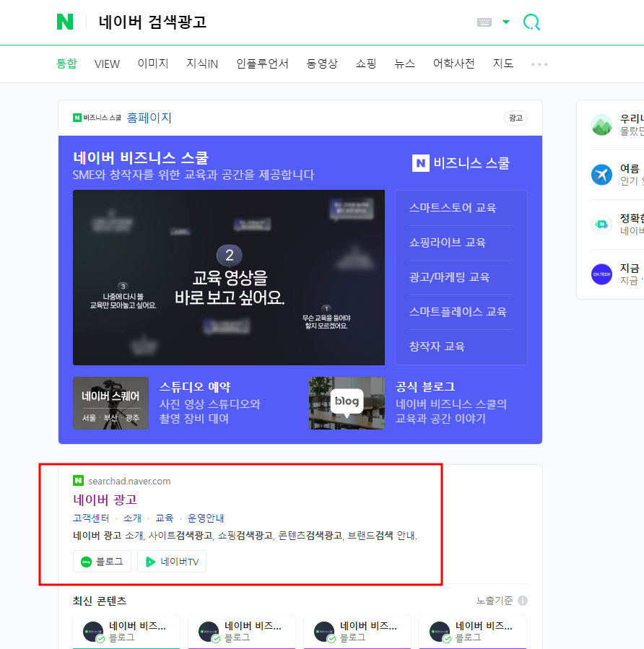Image resolution: width=644 pixels, height=649 pixels.
Task: Click the green search magnifier icon
Action: [532, 22]
